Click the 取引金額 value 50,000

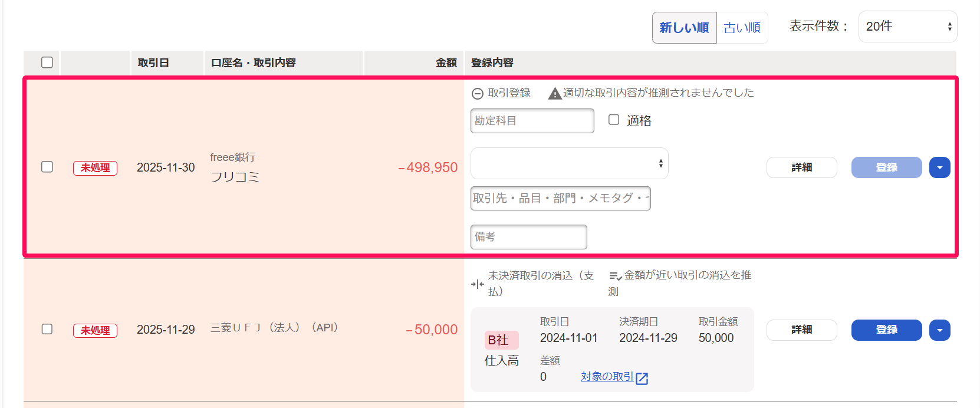716,338
